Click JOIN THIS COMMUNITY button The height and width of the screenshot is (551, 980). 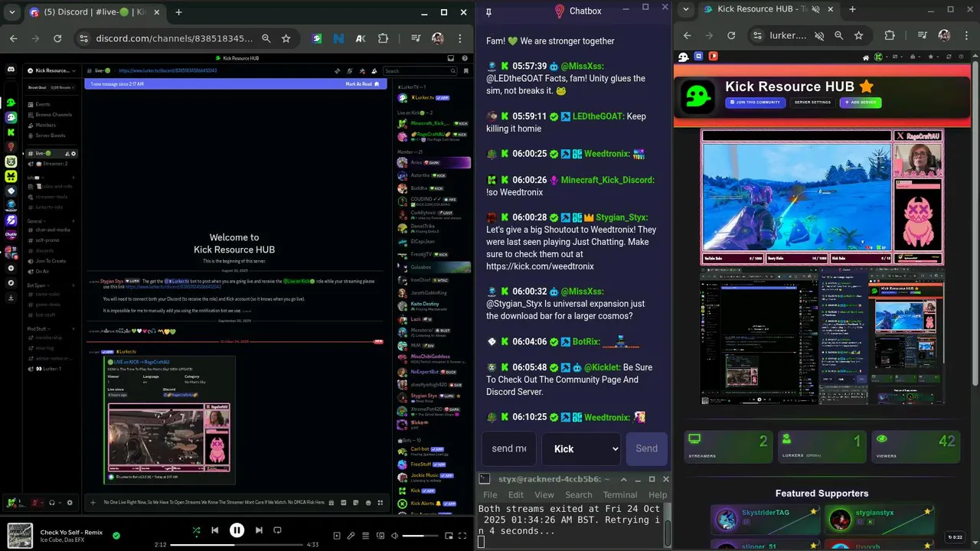(755, 102)
